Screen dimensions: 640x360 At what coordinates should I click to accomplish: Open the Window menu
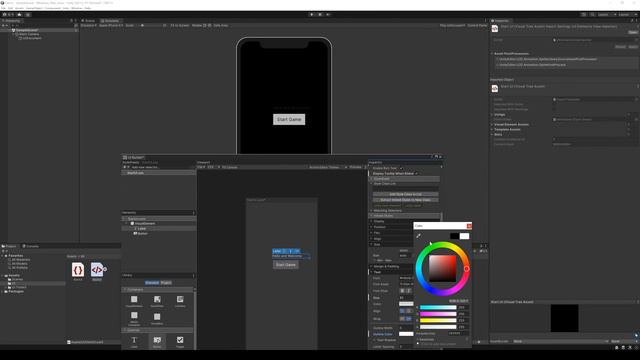pos(76,8)
